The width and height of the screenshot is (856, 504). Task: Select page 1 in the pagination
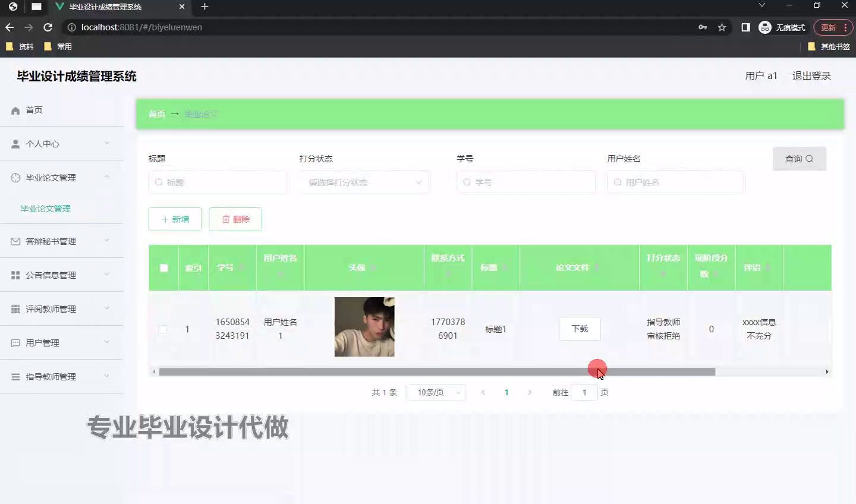click(506, 392)
